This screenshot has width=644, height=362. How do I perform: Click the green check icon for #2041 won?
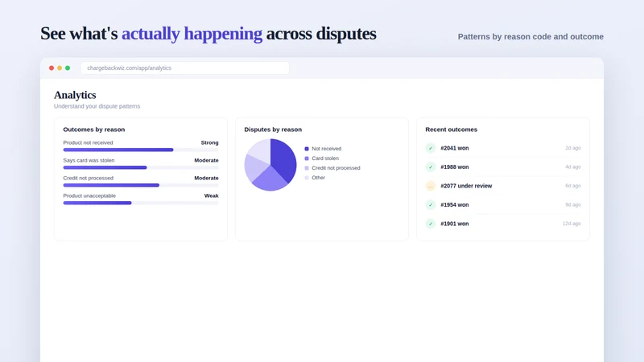click(431, 148)
